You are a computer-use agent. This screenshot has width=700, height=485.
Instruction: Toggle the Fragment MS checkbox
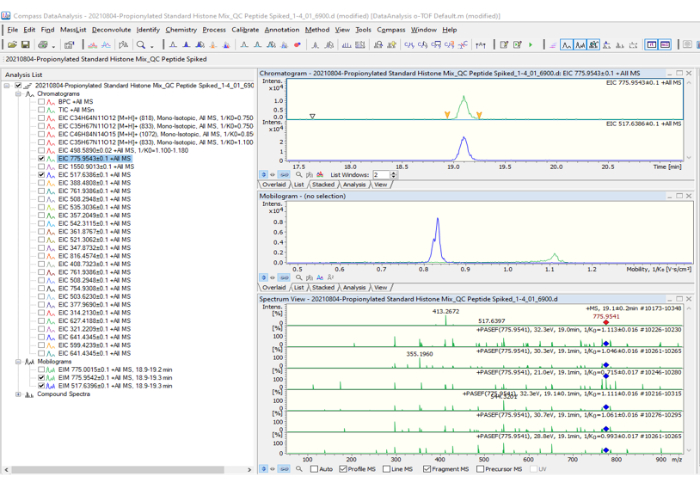(427, 469)
